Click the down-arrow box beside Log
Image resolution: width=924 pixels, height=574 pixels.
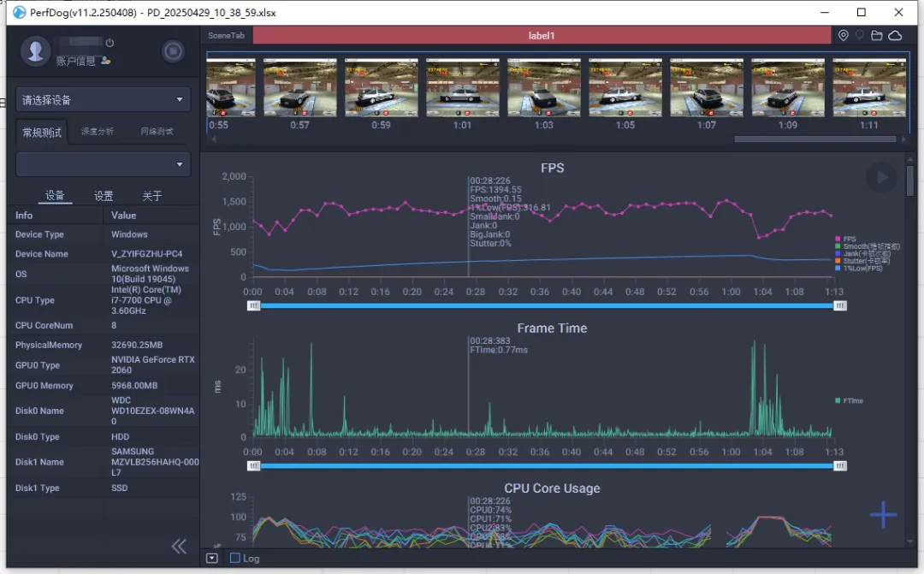[x=212, y=558]
